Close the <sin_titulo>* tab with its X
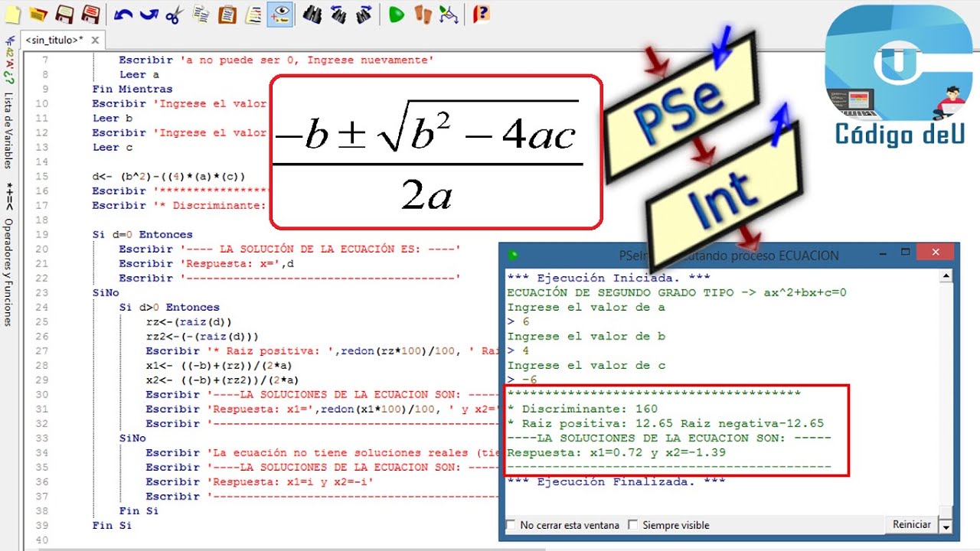This screenshot has height=551, width=980. (x=95, y=40)
